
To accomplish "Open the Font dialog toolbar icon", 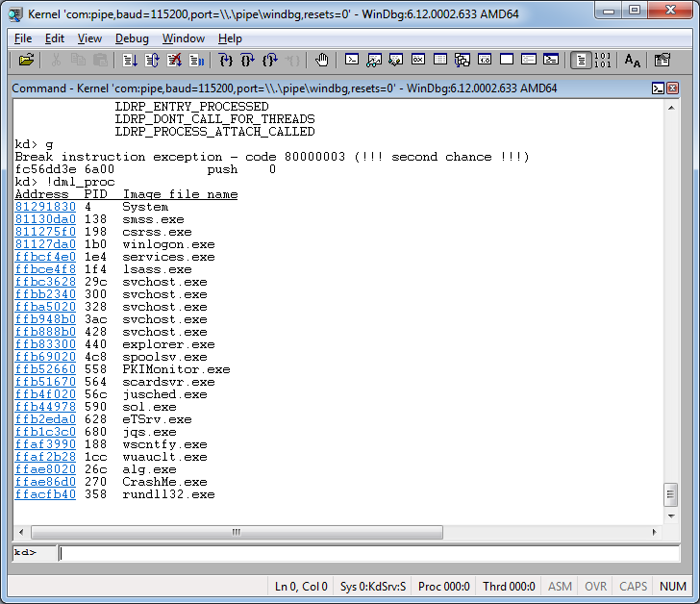I will pyautogui.click(x=633, y=60).
